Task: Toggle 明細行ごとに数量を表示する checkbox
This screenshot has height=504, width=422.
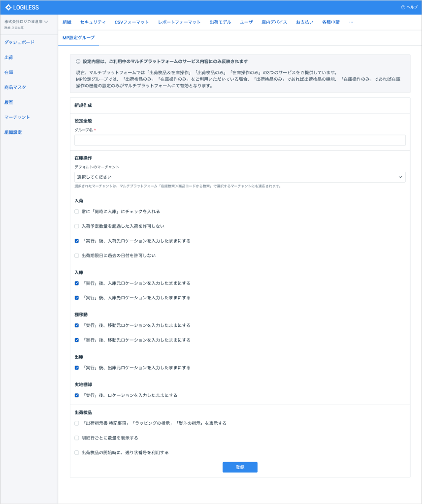Action: tap(77, 438)
